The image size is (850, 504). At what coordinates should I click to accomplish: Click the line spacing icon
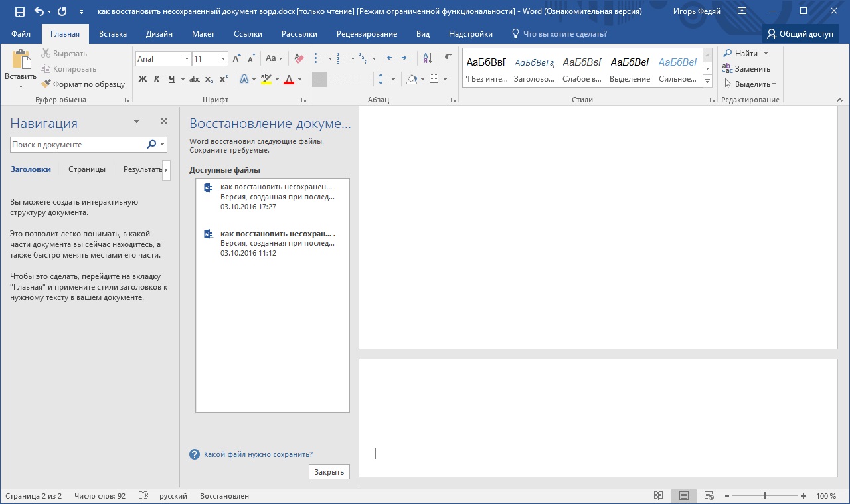(x=383, y=79)
